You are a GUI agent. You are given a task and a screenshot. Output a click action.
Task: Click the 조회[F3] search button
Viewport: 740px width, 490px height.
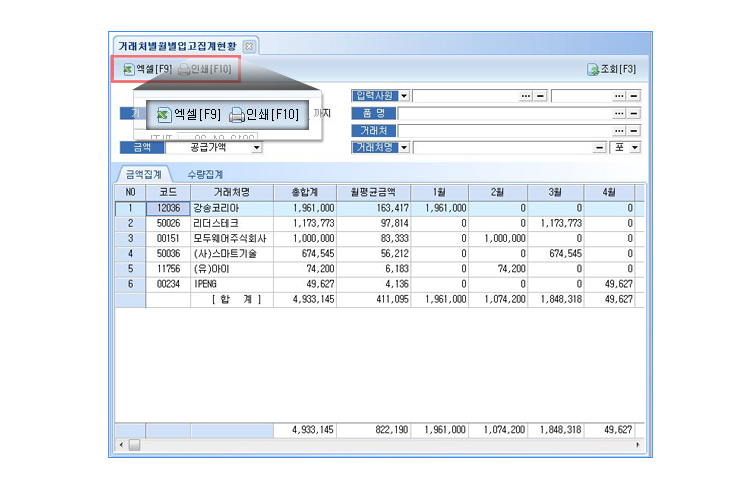click(610, 69)
